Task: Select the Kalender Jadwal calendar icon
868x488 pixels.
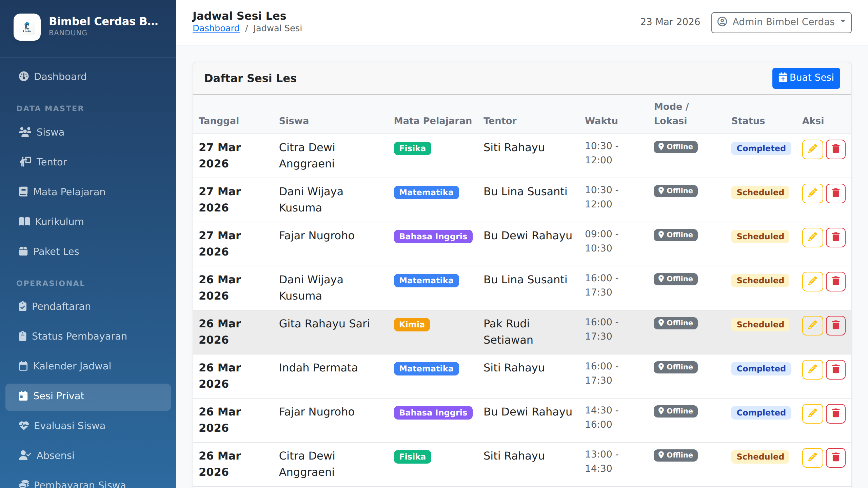Action: (23, 366)
